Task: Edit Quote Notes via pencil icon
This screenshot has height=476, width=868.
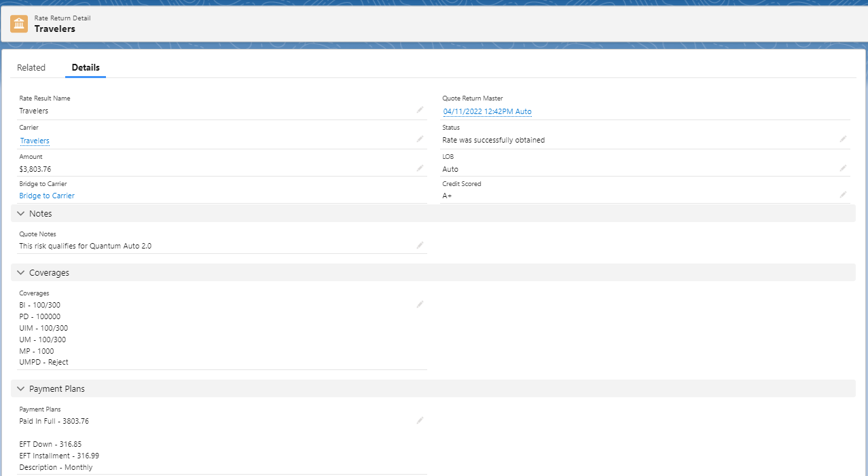Action: point(420,245)
